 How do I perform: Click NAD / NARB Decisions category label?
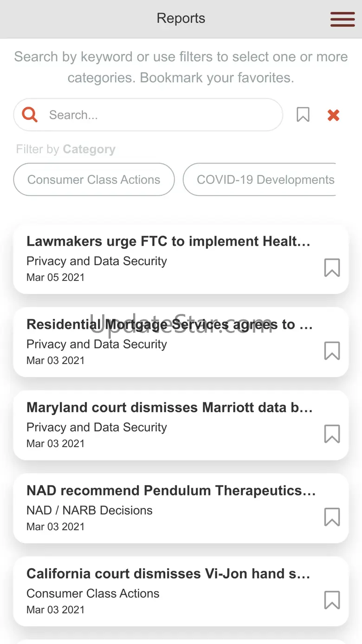90,510
